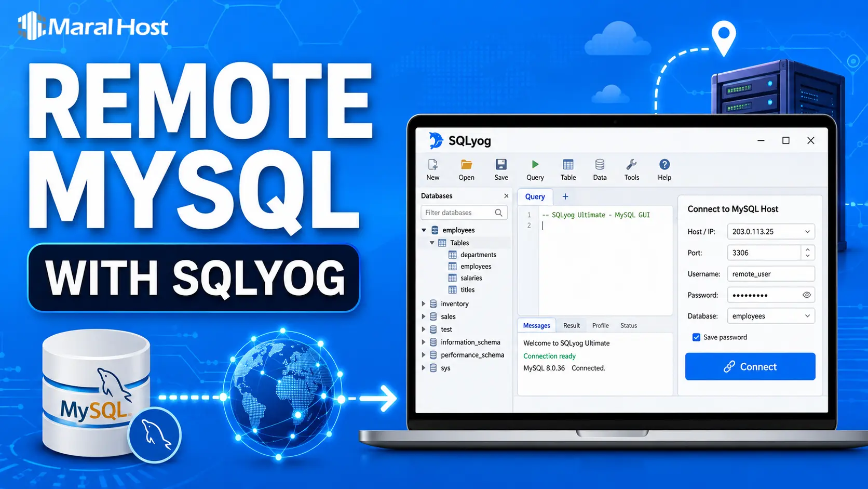Expand the test database

424,329
